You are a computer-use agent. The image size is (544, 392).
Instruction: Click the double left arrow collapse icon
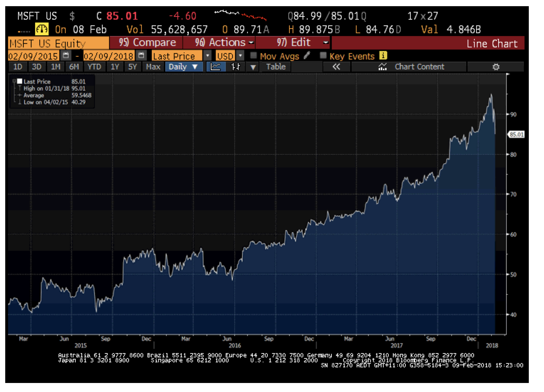click(x=336, y=67)
